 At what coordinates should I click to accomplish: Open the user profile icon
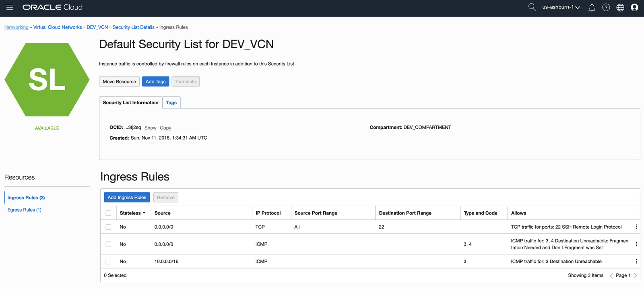coord(634,8)
